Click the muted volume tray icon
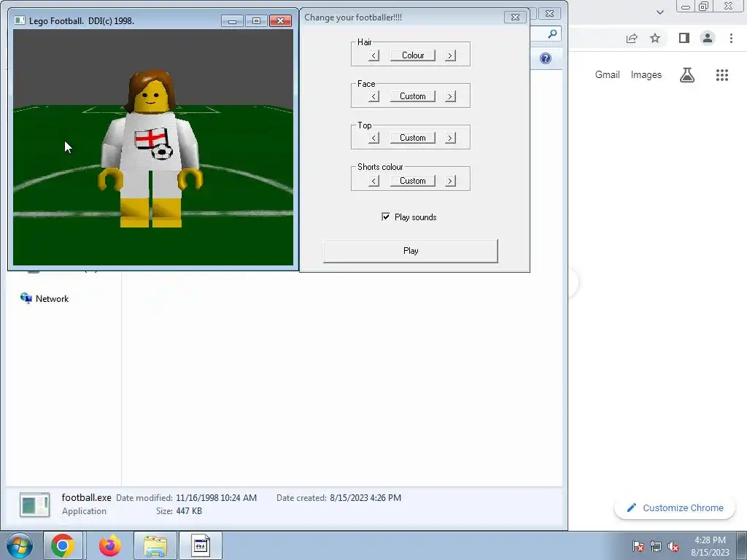The height and width of the screenshot is (560, 747). pyautogui.click(x=673, y=546)
